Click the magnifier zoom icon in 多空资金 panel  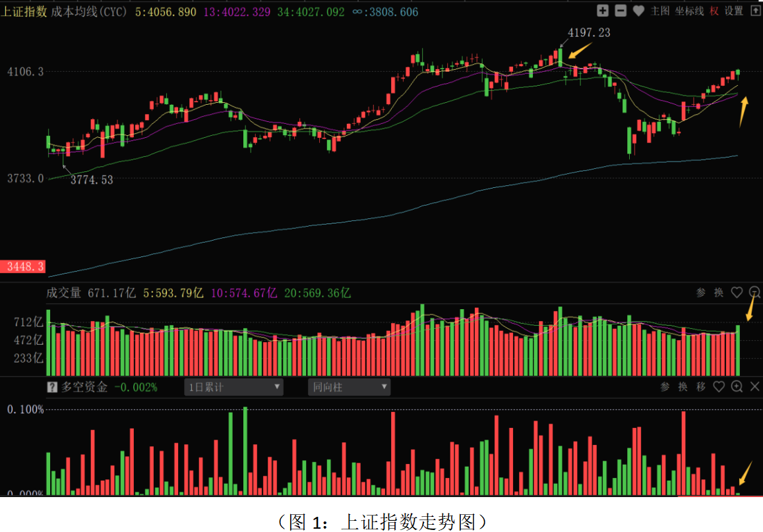(x=737, y=387)
